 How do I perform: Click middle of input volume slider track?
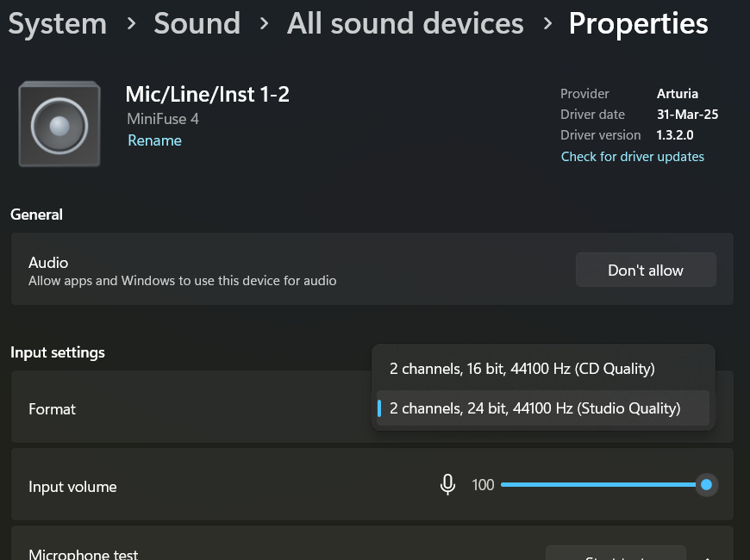pyautogui.click(x=603, y=485)
